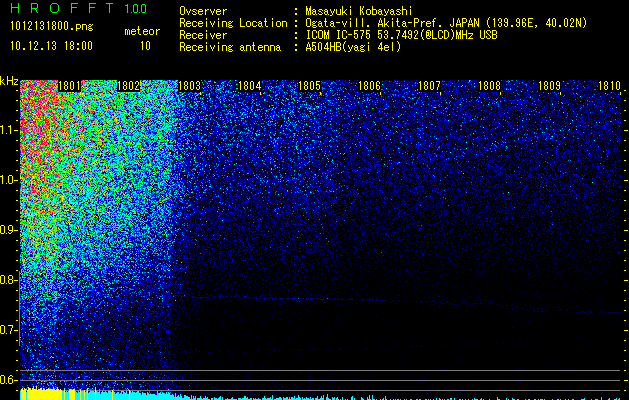Click the 1806 time marker
629x400 pixels.
pyautogui.click(x=369, y=86)
